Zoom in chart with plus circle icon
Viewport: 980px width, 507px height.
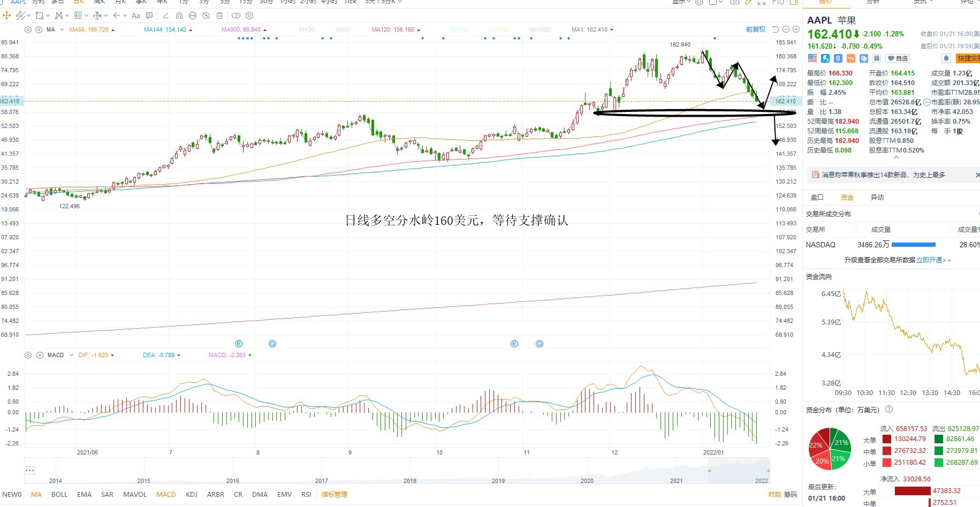pos(796,29)
